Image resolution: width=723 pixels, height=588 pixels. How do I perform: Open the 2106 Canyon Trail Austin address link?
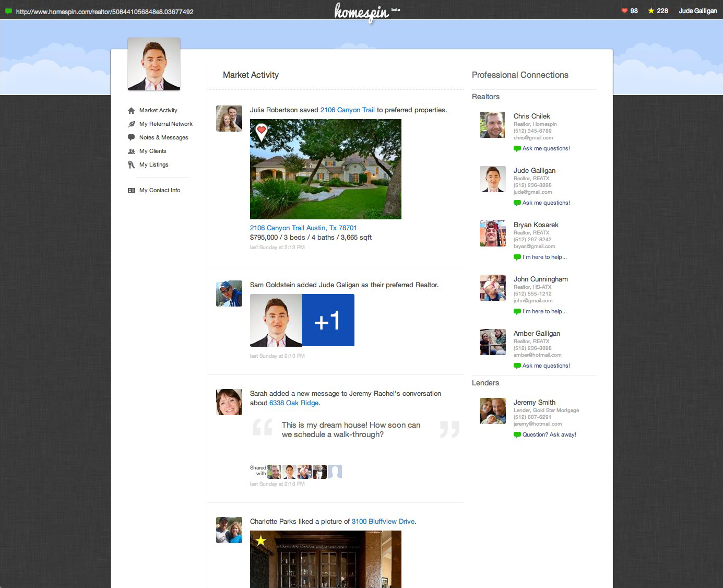point(303,228)
